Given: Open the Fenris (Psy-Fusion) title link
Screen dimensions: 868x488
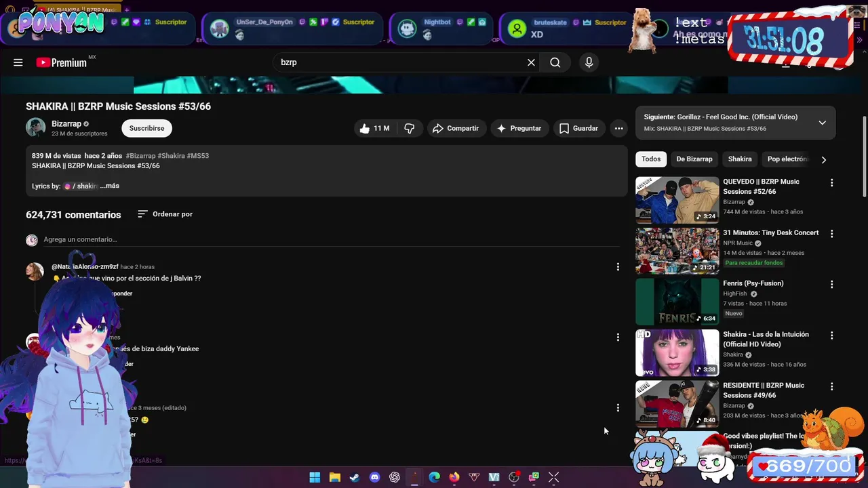Looking at the screenshot, I should (753, 283).
